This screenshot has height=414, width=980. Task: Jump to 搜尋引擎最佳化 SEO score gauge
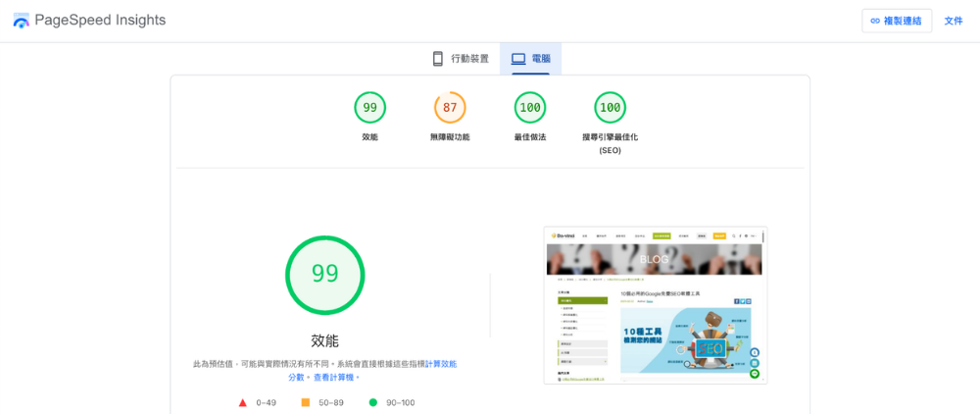pos(610,108)
